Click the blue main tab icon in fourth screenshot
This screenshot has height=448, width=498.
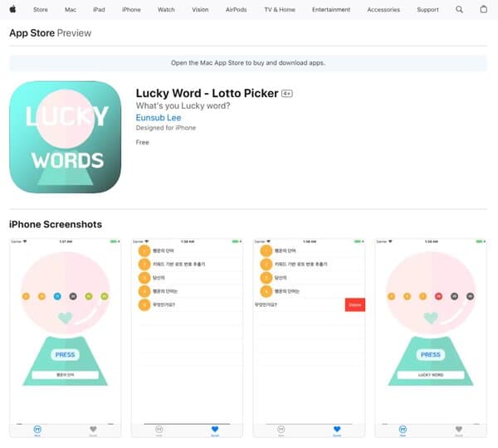click(x=403, y=430)
